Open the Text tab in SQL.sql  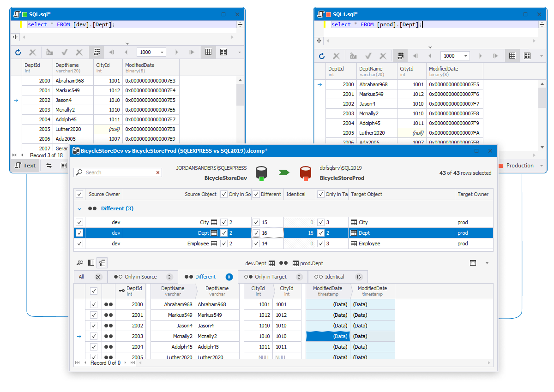tap(25, 166)
